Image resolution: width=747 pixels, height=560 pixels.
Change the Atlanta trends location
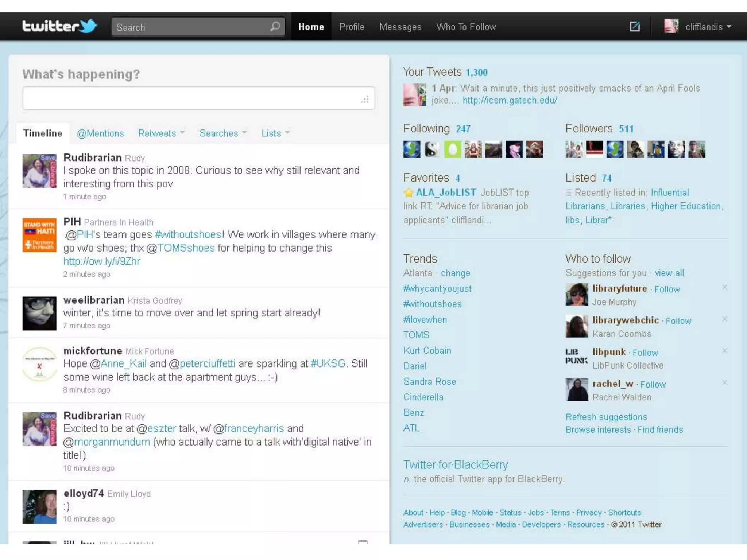point(455,273)
